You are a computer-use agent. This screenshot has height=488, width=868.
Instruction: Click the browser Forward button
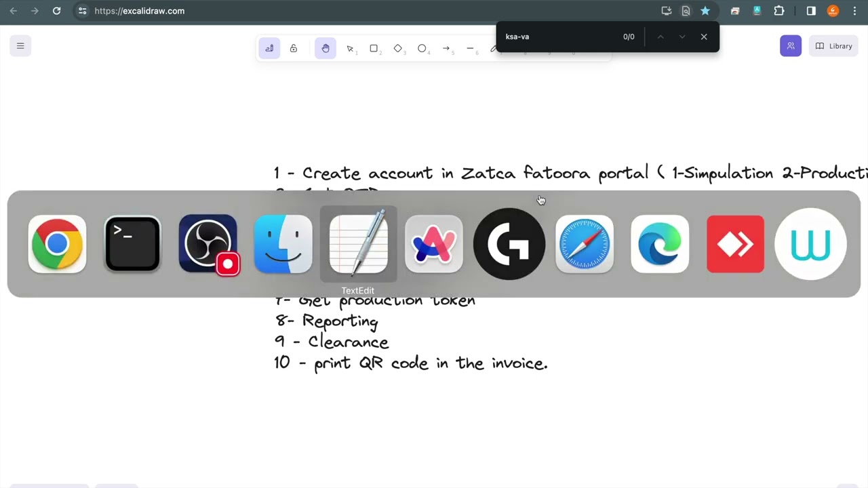tap(35, 11)
